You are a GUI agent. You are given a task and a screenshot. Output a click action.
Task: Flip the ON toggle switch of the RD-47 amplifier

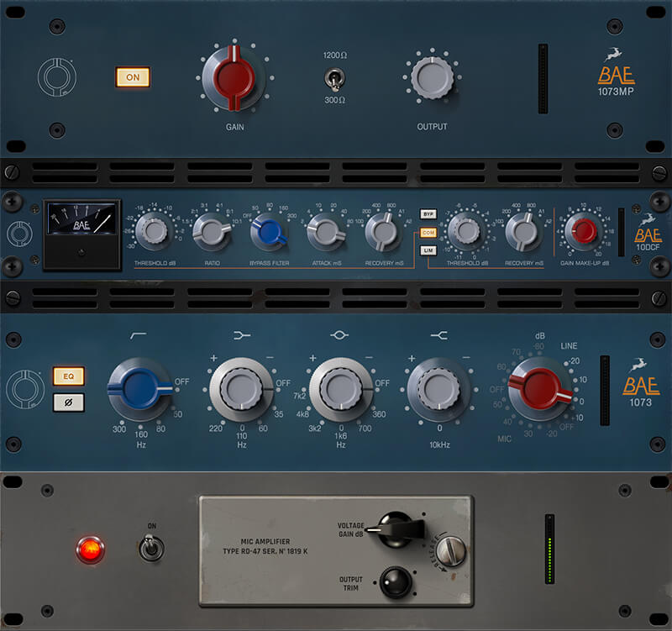pyautogui.click(x=151, y=548)
